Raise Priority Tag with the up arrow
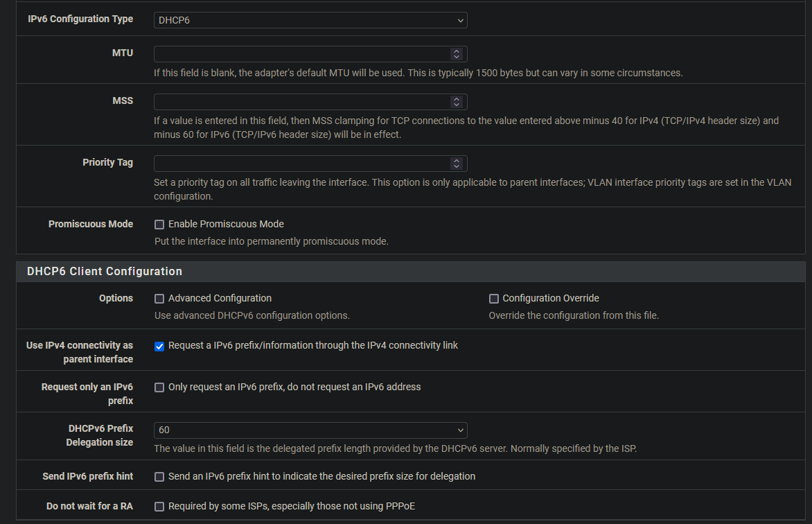812x524 pixels. point(456,161)
